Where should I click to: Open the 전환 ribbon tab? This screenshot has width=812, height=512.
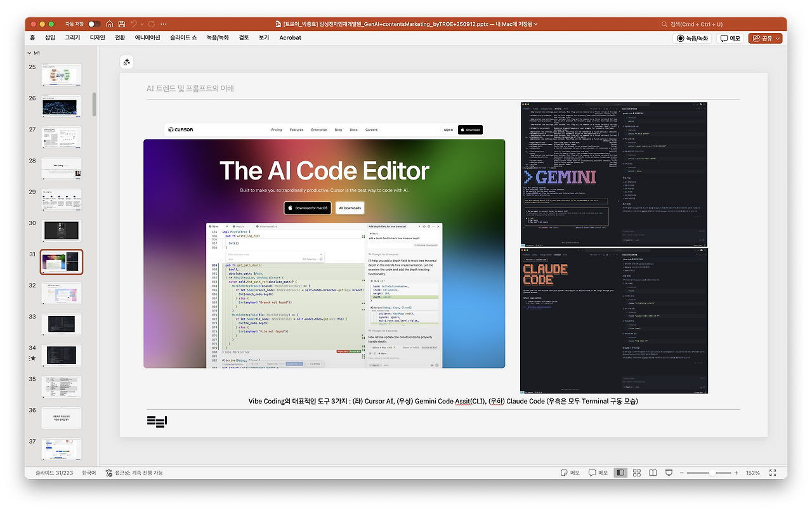tap(120, 38)
